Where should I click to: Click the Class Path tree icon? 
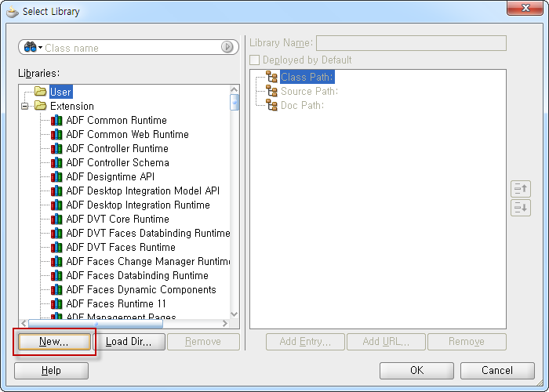click(x=271, y=77)
